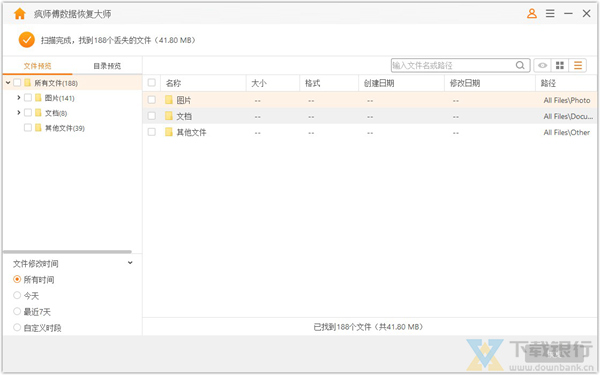Screen dimensions: 600x375
Task: Check the 图片 row checkbox in file list
Action: click(152, 100)
